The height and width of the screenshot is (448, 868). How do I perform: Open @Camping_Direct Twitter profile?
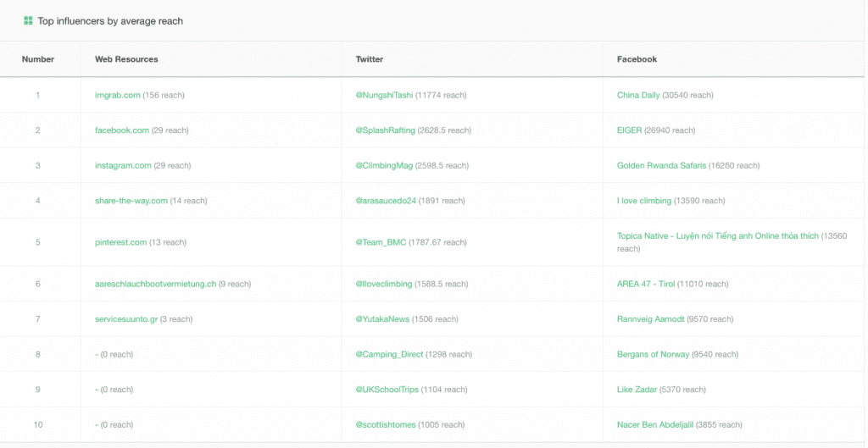387,354
